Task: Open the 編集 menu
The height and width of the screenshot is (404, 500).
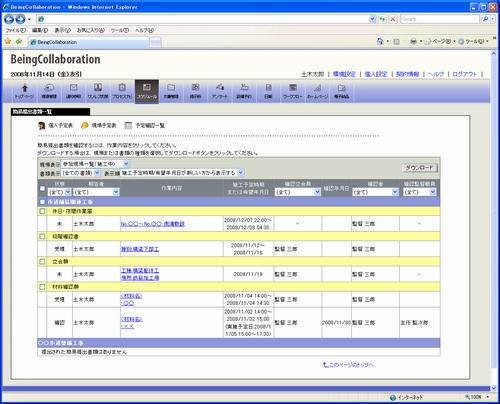Action: point(40,30)
